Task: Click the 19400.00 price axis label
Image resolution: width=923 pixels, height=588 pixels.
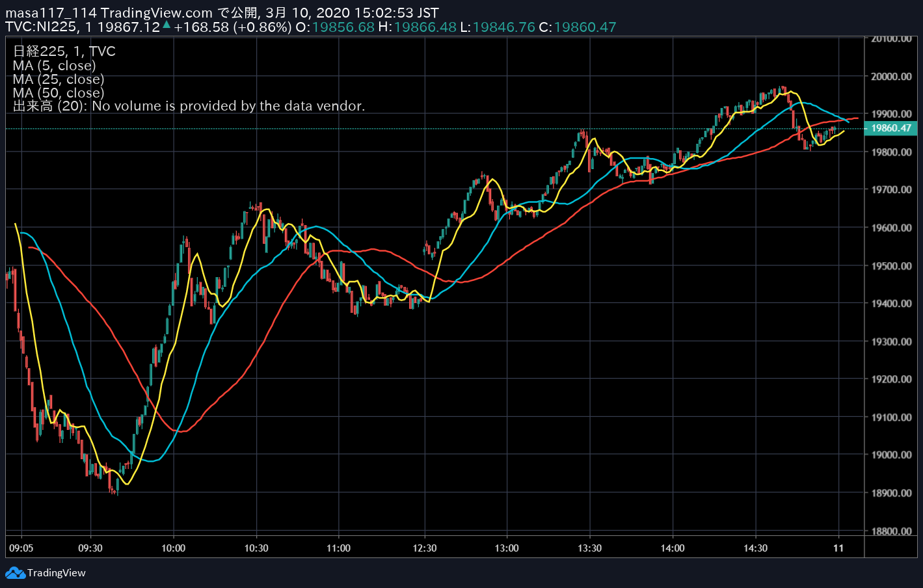Action: tap(891, 303)
